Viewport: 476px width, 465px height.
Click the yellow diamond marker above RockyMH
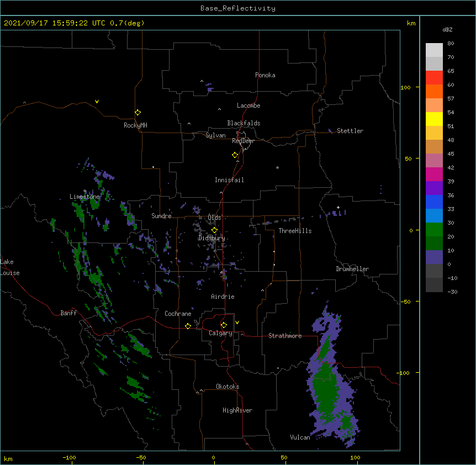point(137,113)
